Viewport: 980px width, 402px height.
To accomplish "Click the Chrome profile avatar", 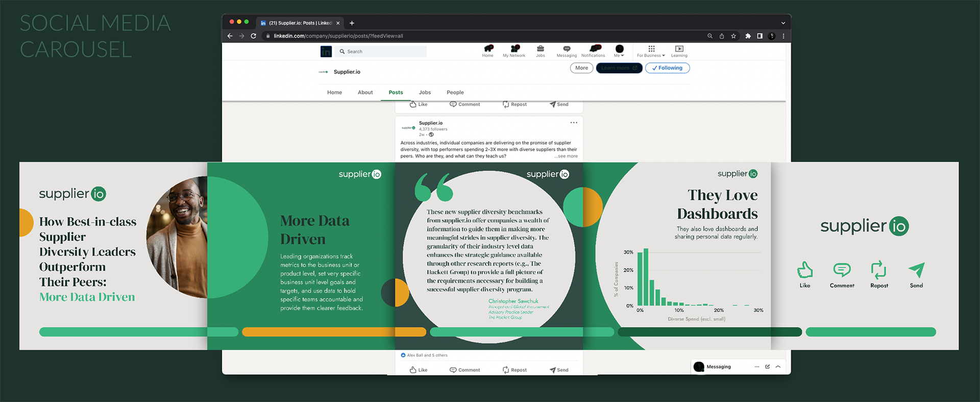I will (x=772, y=36).
